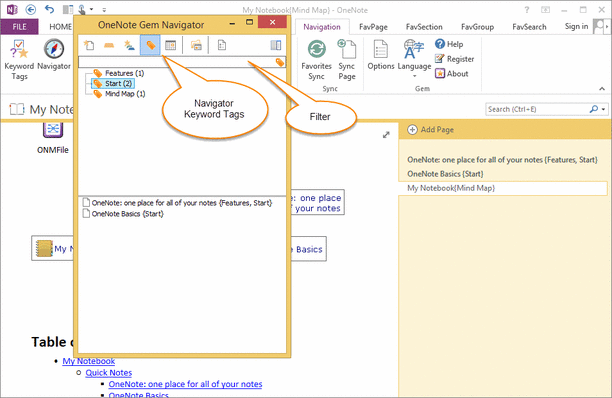
Task: Click Sync Page icon
Action: point(347,50)
